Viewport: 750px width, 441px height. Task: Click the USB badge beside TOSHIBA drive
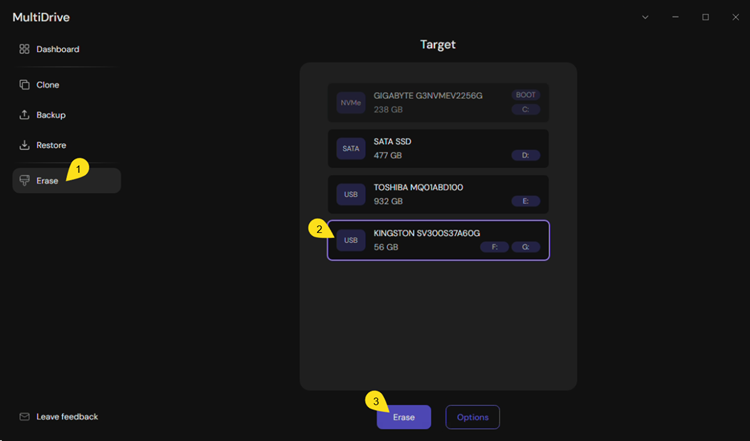click(x=351, y=194)
